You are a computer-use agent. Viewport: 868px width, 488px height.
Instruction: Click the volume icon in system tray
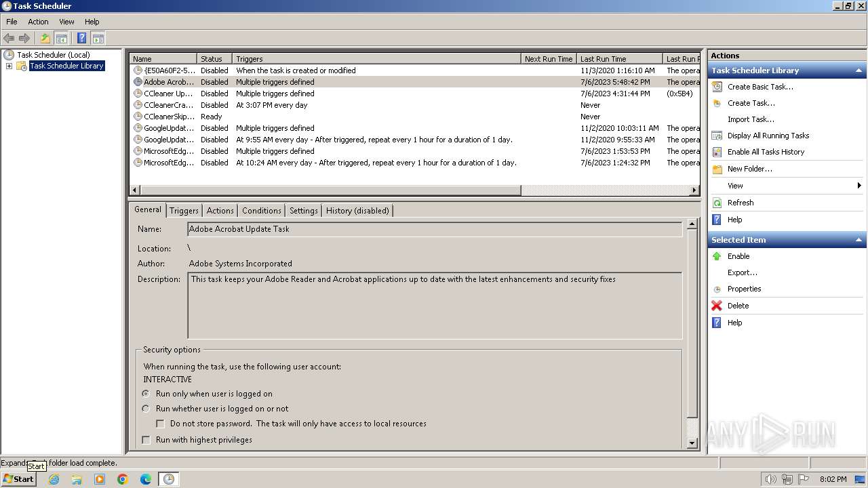[770, 479]
